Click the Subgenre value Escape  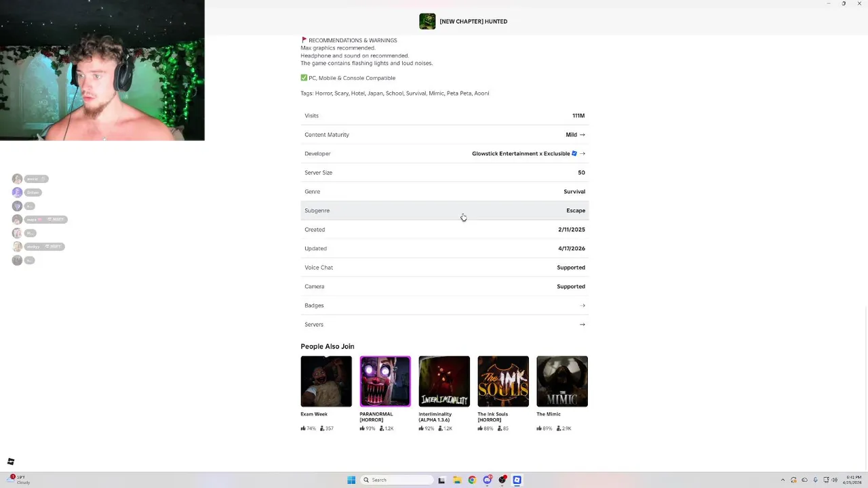tap(576, 210)
